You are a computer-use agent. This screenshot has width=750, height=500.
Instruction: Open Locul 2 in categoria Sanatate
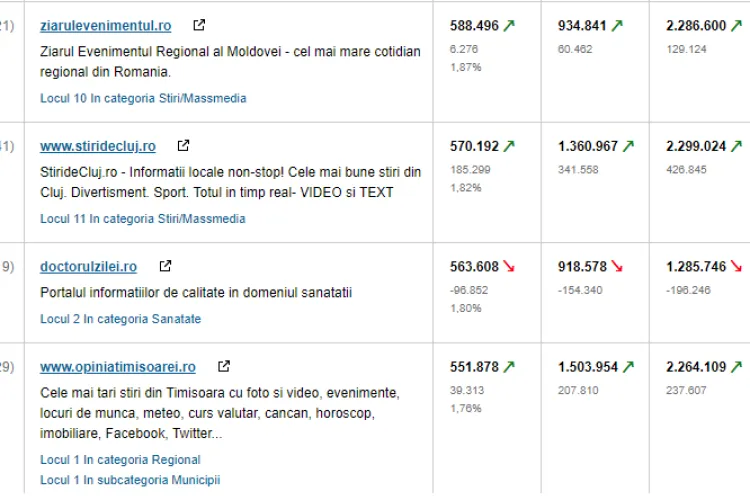coord(120,319)
